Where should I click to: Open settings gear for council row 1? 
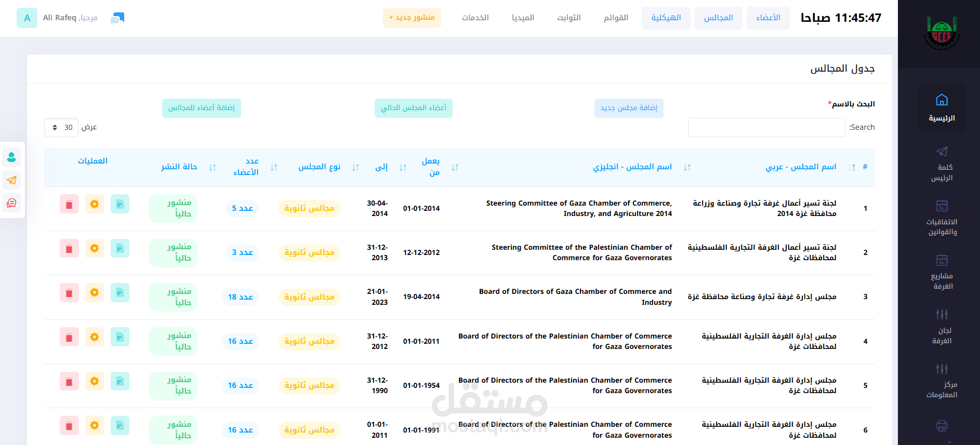coord(95,204)
